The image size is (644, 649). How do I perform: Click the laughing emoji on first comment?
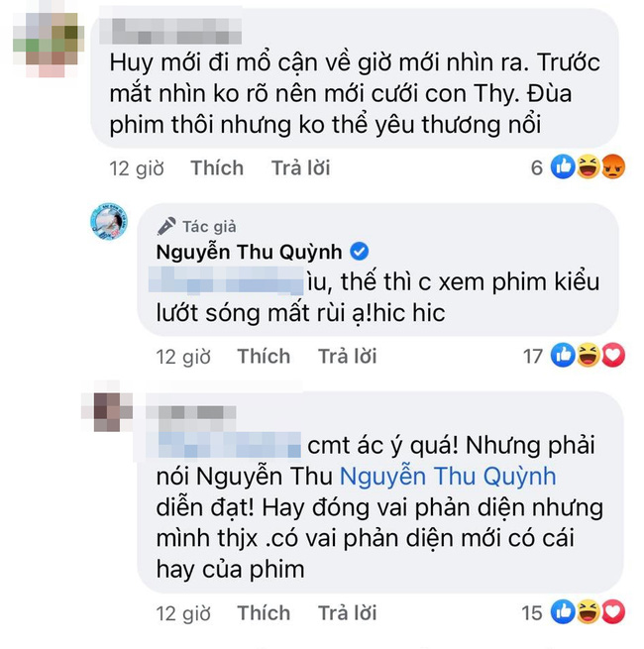pos(589,166)
